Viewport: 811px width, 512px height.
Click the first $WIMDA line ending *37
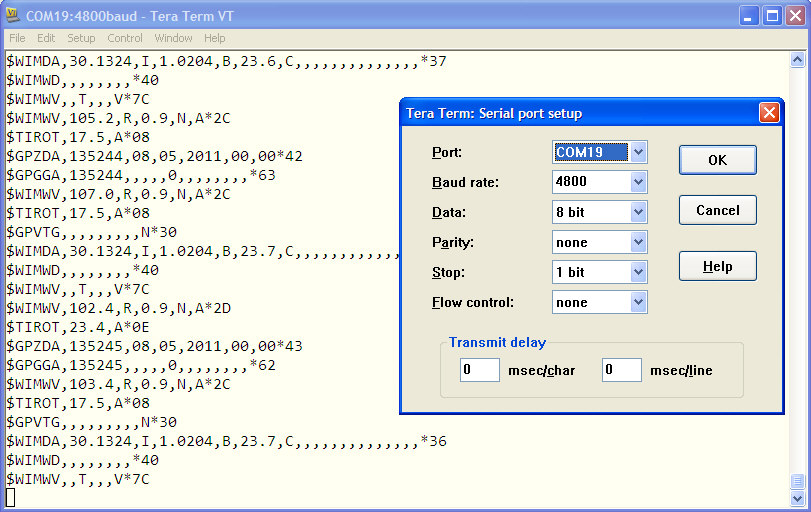(x=226, y=62)
